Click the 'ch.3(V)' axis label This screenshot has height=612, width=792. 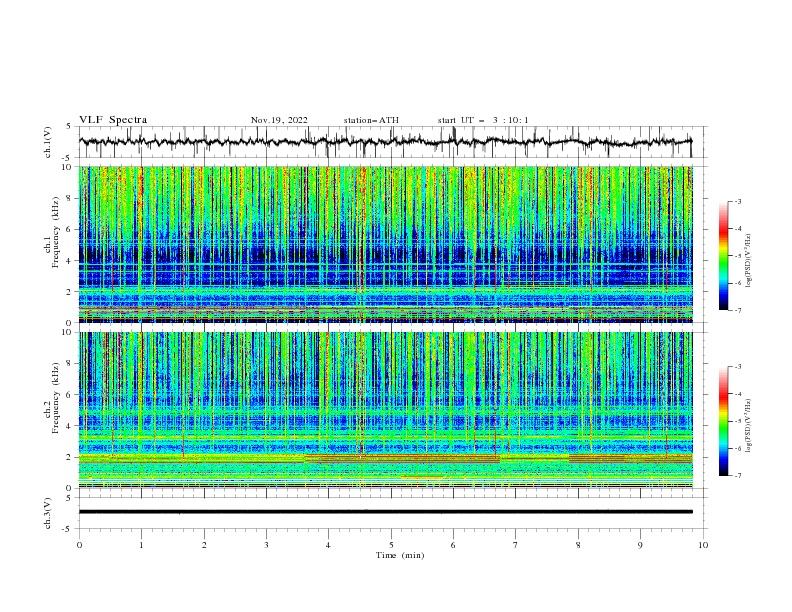click(x=48, y=513)
